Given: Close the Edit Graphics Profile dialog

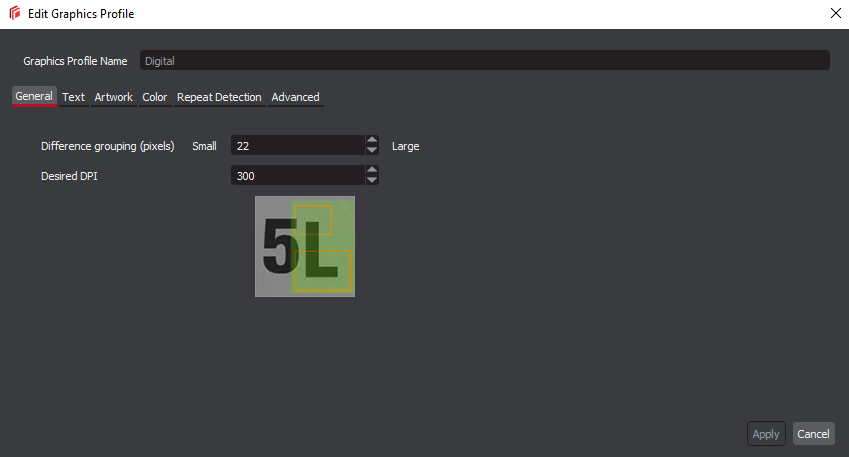Looking at the screenshot, I should 835,13.
